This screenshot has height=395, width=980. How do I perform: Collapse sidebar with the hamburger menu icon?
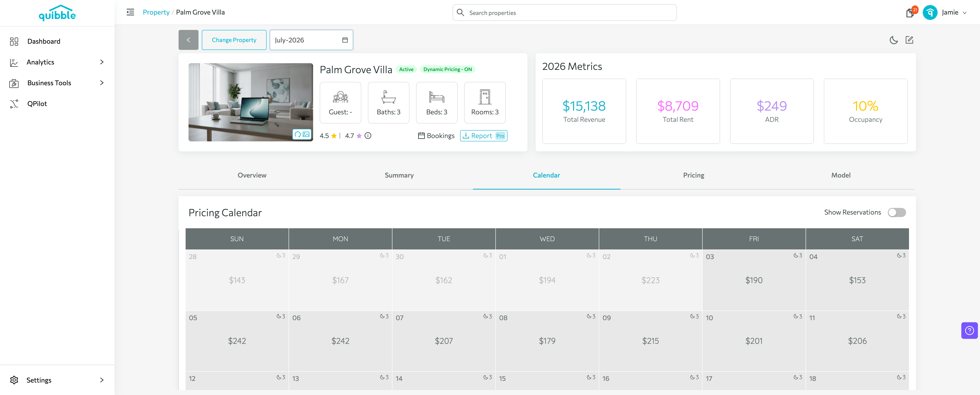pyautogui.click(x=130, y=12)
